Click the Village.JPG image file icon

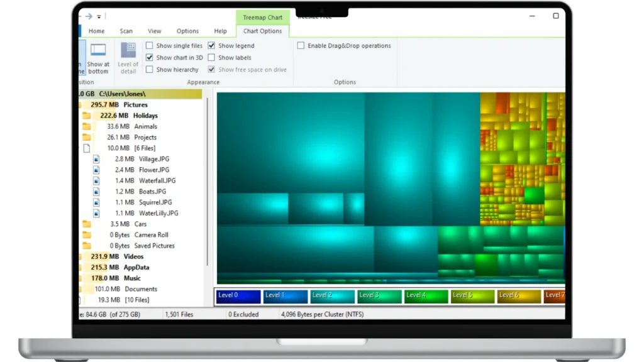pyautogui.click(x=96, y=159)
